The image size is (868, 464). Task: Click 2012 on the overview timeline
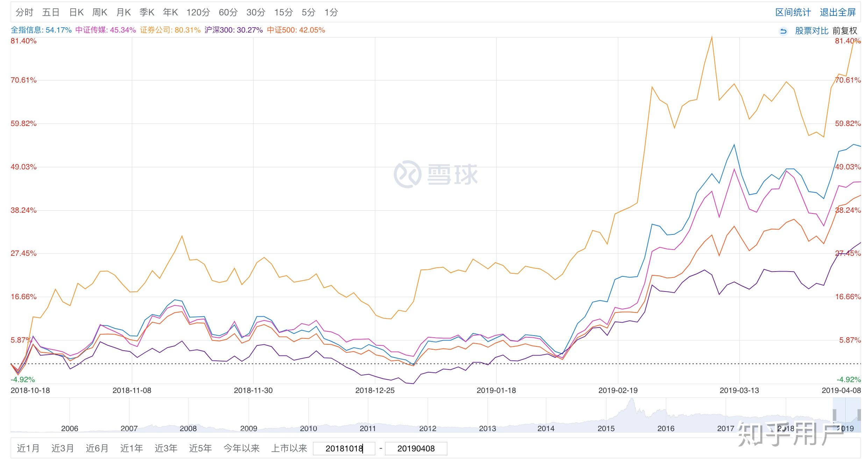(428, 428)
